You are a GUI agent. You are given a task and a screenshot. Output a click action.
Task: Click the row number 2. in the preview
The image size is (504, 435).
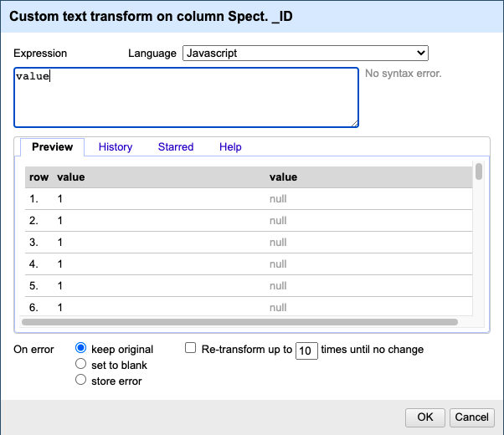(33, 221)
